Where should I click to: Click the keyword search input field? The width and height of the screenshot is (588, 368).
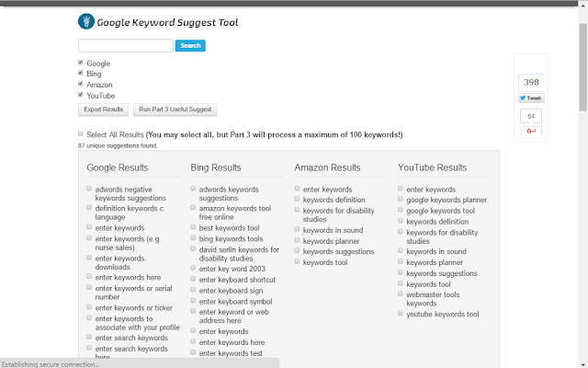coord(126,45)
